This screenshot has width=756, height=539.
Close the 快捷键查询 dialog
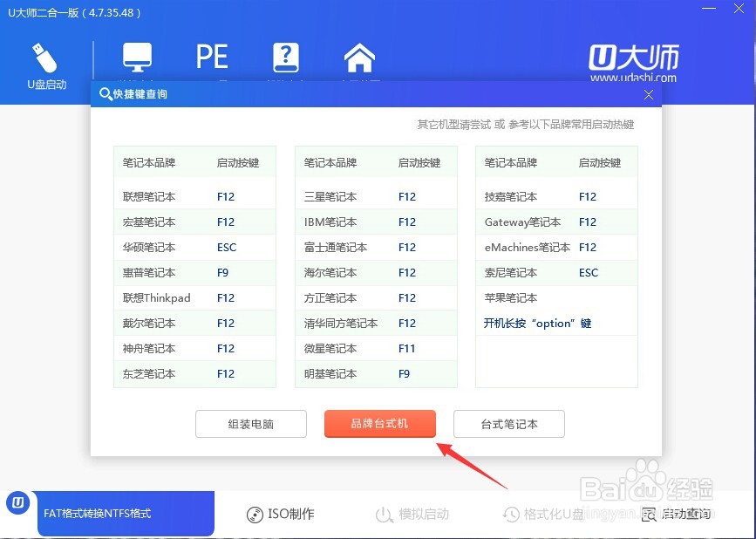point(649,94)
